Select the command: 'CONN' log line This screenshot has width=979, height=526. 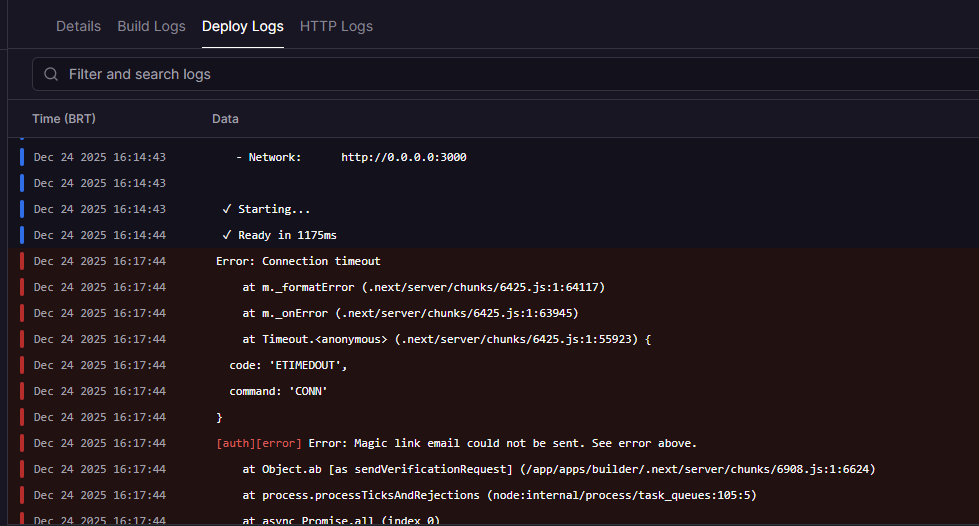point(493,392)
